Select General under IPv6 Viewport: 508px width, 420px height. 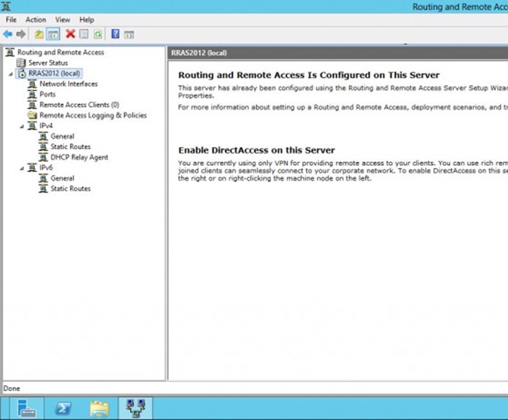point(62,179)
